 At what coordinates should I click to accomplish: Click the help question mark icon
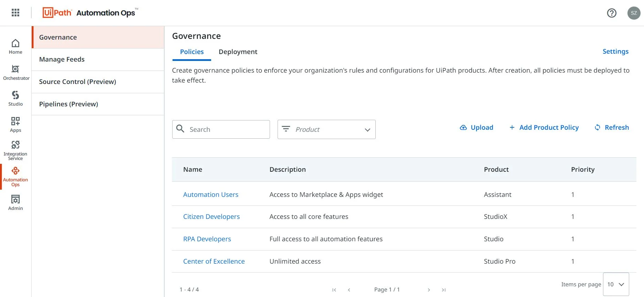click(611, 13)
